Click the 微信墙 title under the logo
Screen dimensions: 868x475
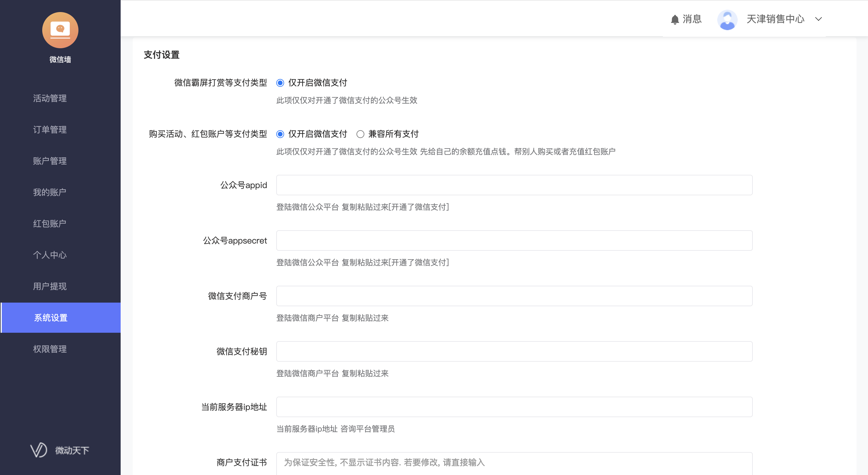pyautogui.click(x=60, y=60)
